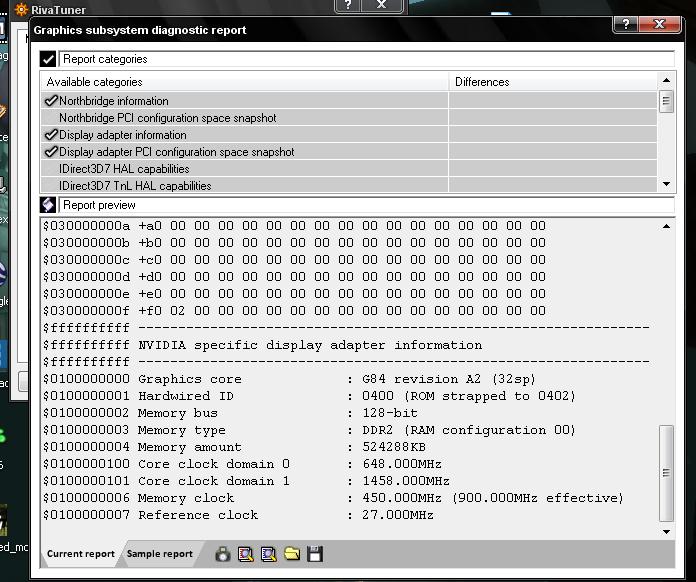Click the 'Core clock domain 0' line

point(242,464)
